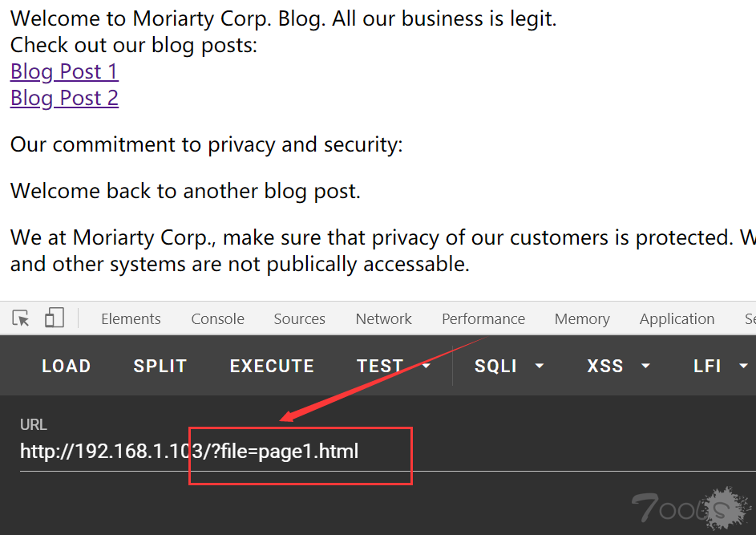Click the TEST button label
Viewport: 756px width, 535px height.
pos(380,366)
